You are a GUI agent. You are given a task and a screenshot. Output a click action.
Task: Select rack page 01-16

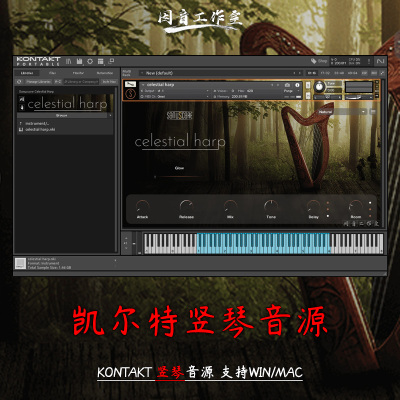[x=312, y=73]
